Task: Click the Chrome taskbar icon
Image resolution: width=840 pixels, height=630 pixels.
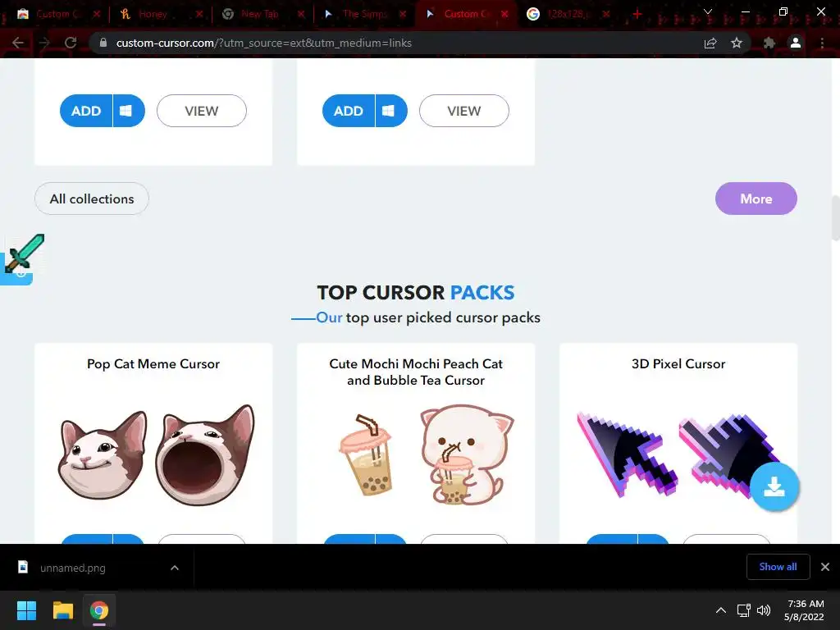Action: 99,610
